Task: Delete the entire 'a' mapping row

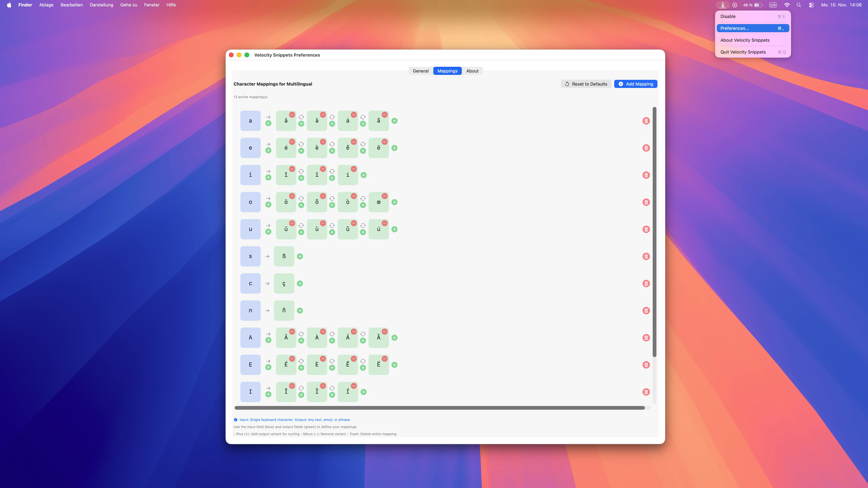Action: [646, 121]
